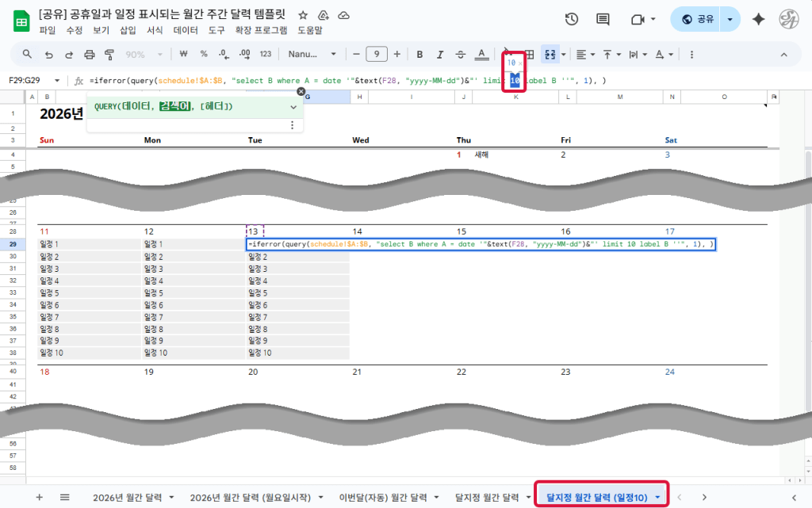The width and height of the screenshot is (812, 508).
Task: Click the search magnifier in toolbar
Action: (x=27, y=55)
